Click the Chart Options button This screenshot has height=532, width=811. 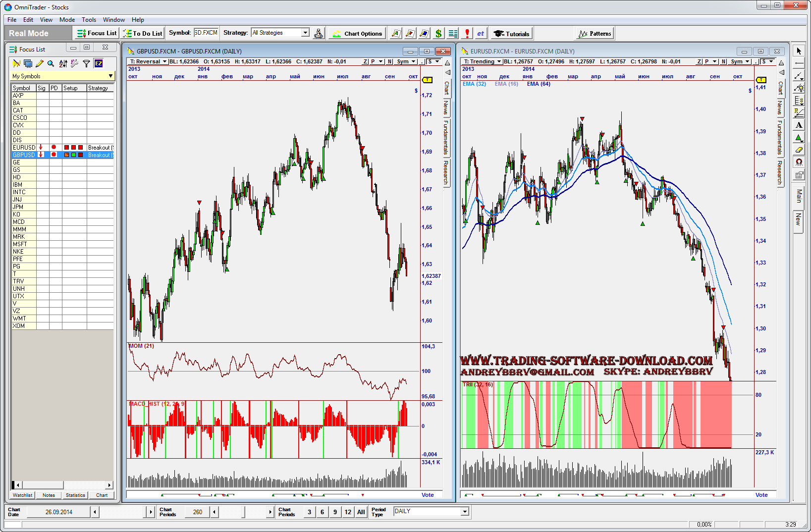(358, 33)
